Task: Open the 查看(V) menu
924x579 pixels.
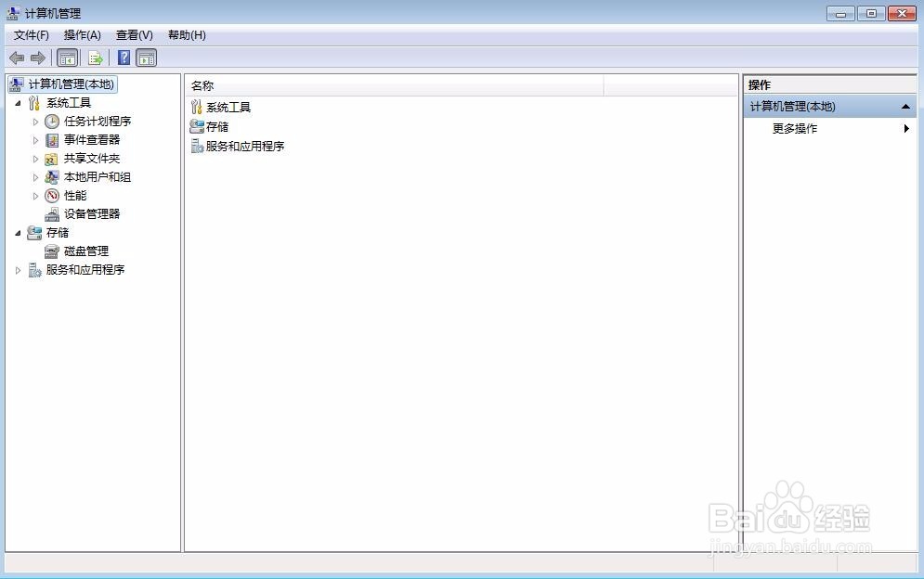Action: (x=135, y=34)
